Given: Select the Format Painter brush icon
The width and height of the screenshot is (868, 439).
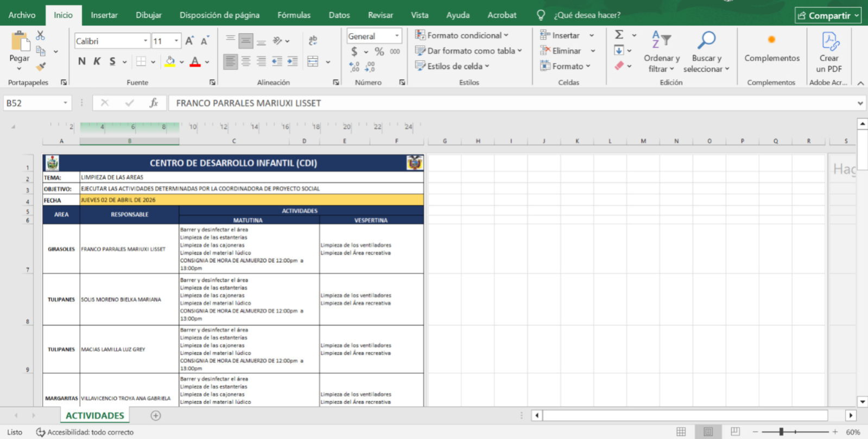Looking at the screenshot, I should pos(41,67).
